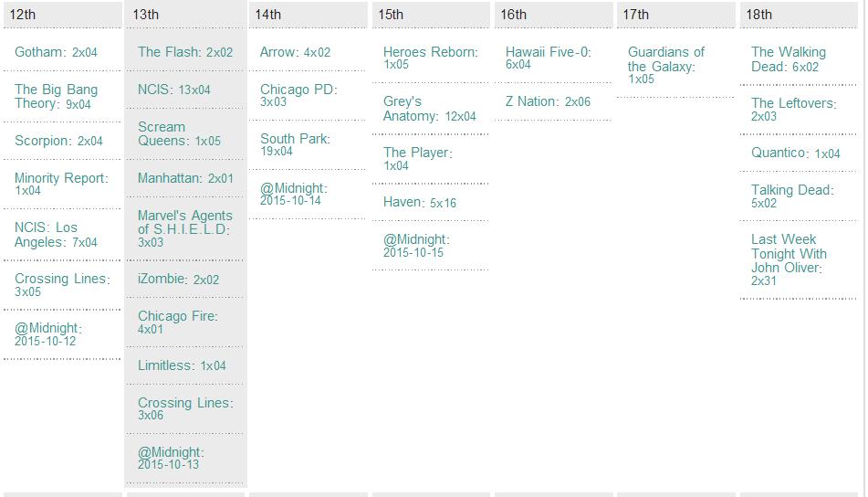Open Marvel's Agents of S.H.I.E.L.D. 3x03

185,228
